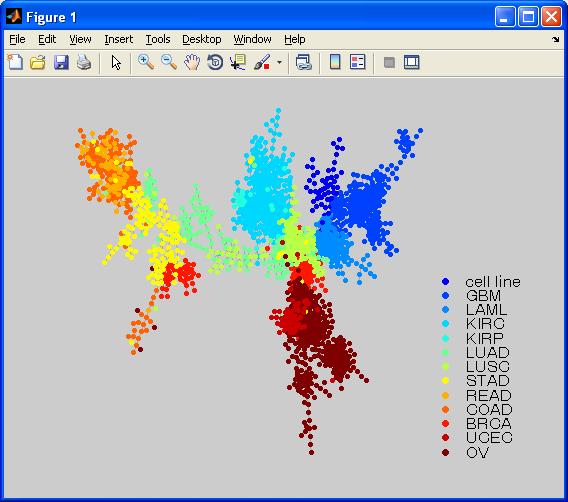568x502 pixels.
Task: Select the Pan hand tool
Action: coord(192,62)
